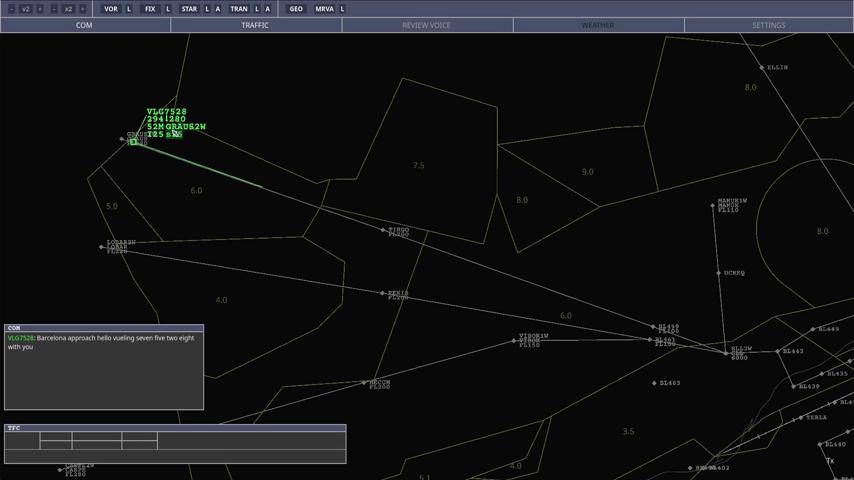This screenshot has height=480, width=854.
Task: Click the GRAUS2W route in aircraft tag
Action: pyautogui.click(x=186, y=127)
